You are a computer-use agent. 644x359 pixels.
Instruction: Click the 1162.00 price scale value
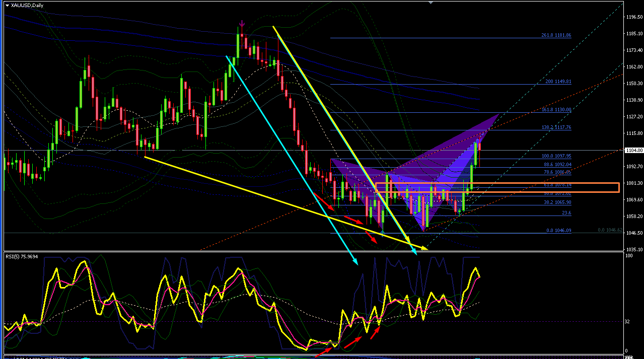[x=634, y=66]
